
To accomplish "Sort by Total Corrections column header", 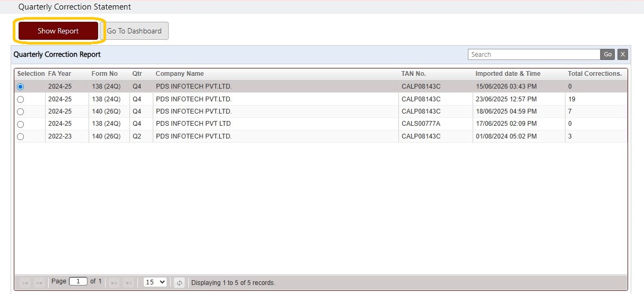I will [595, 74].
